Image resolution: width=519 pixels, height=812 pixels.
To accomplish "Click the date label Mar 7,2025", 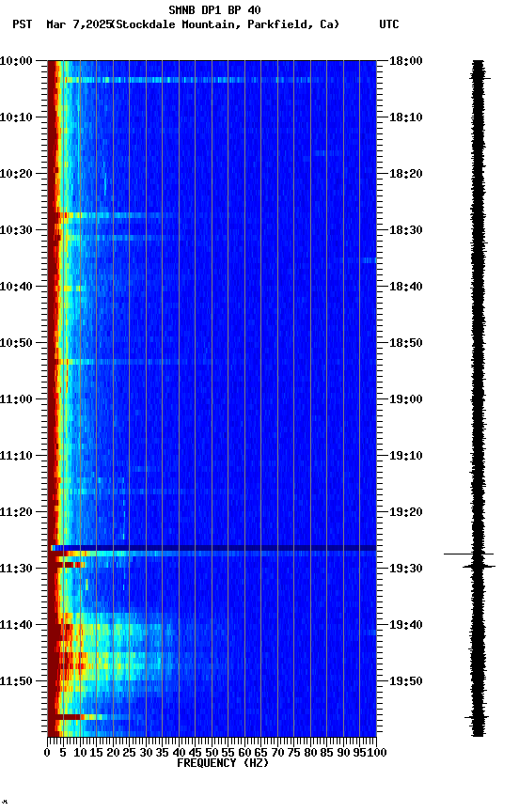I will pyautogui.click(x=79, y=24).
